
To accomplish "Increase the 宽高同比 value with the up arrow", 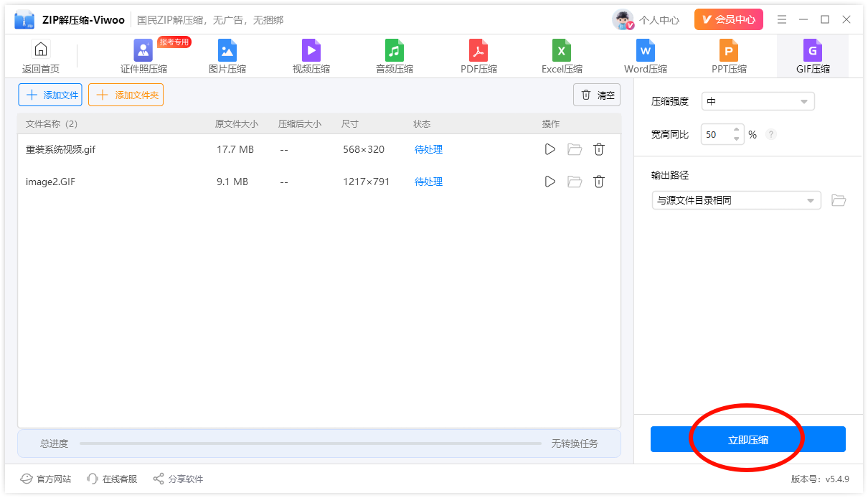I will tap(736, 130).
